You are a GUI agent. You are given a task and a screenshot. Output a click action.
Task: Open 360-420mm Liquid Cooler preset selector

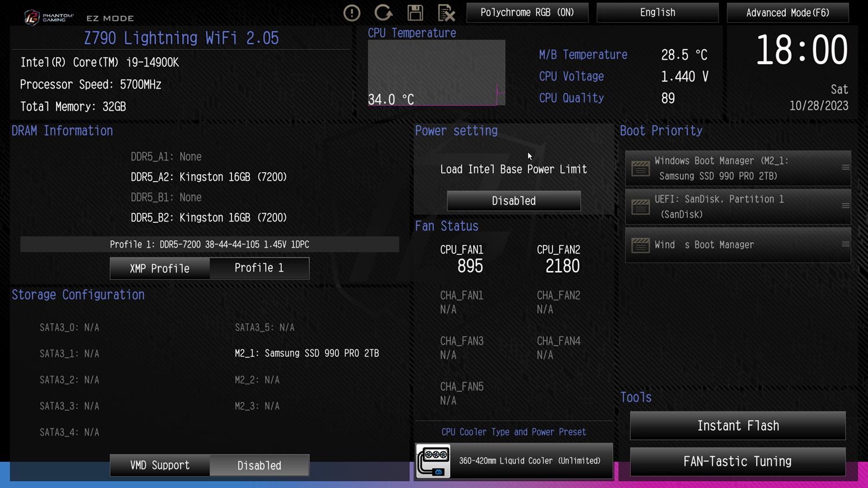[x=529, y=461]
